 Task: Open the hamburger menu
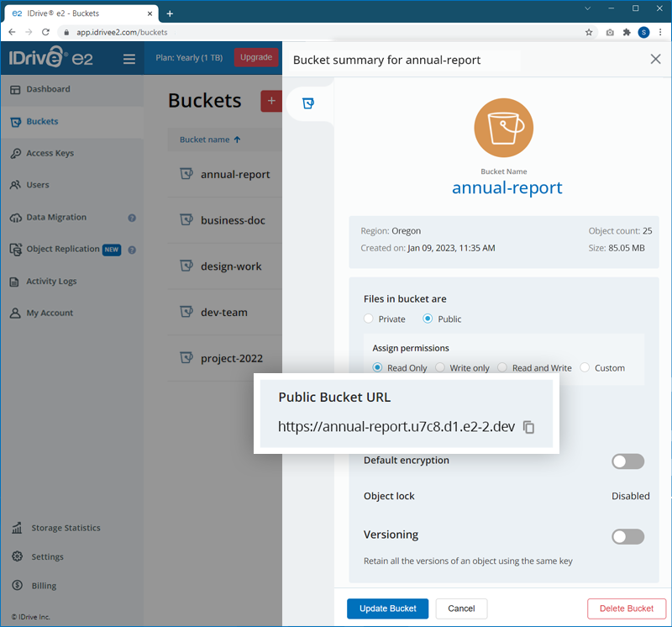[x=129, y=59]
